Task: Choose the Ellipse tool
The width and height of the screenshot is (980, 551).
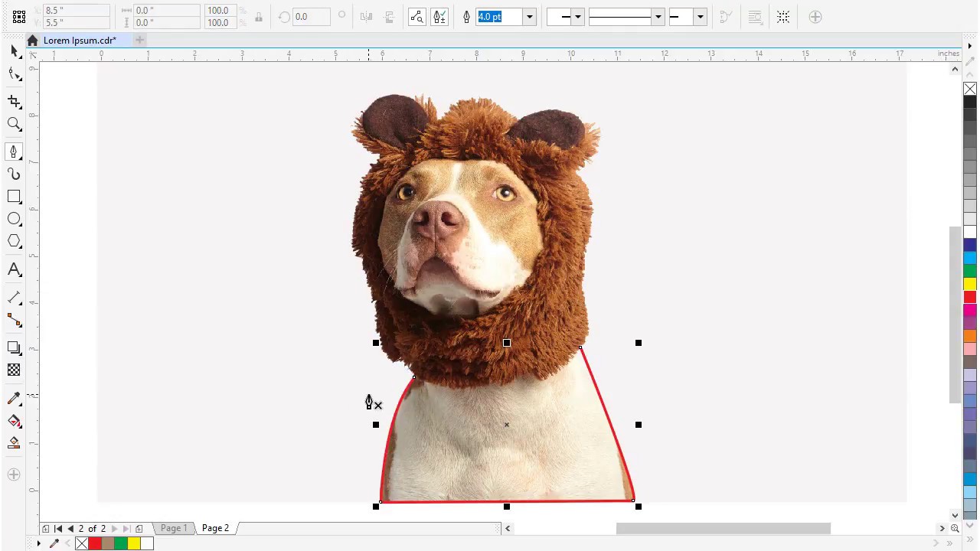Action: tap(14, 219)
